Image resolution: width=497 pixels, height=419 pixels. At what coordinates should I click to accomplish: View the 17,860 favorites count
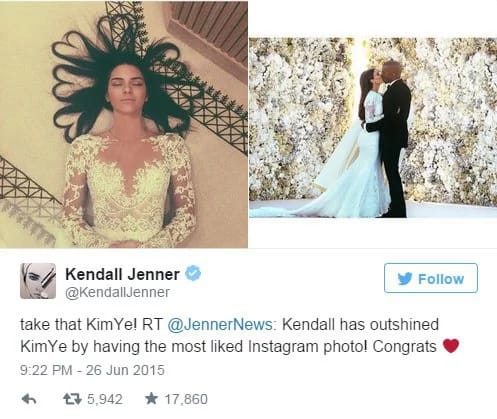(186, 399)
